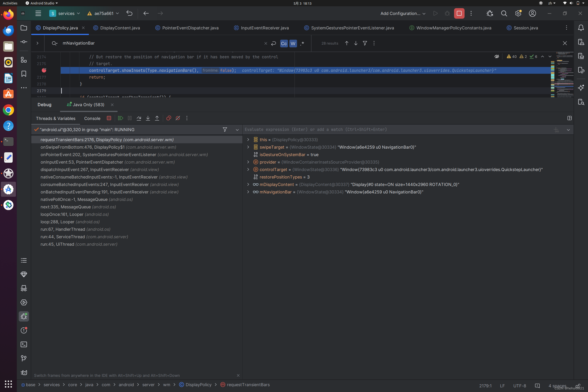
Task: Open the Notifications bell icon
Action: coord(581,28)
